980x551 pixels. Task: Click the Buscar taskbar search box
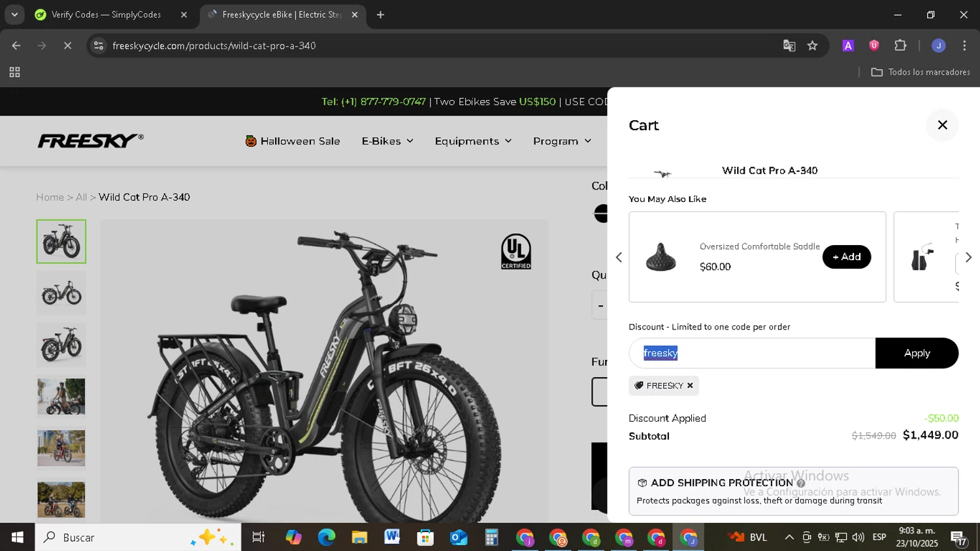tap(138, 537)
